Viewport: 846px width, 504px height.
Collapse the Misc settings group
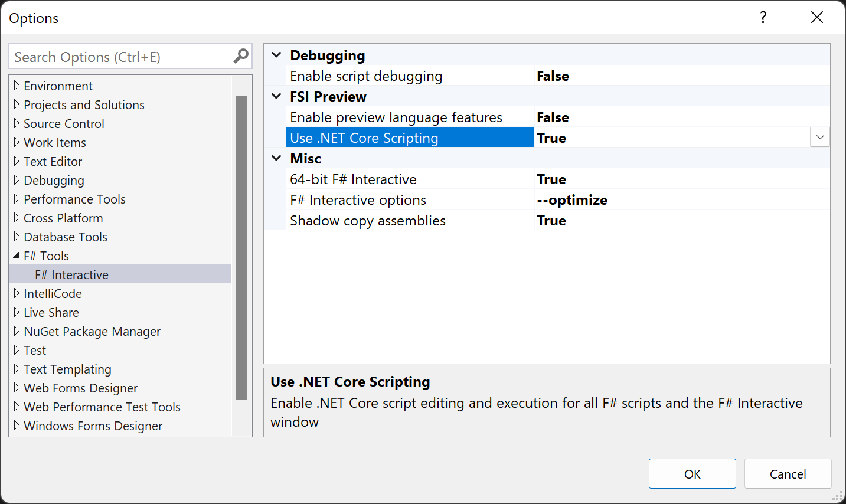(x=276, y=158)
